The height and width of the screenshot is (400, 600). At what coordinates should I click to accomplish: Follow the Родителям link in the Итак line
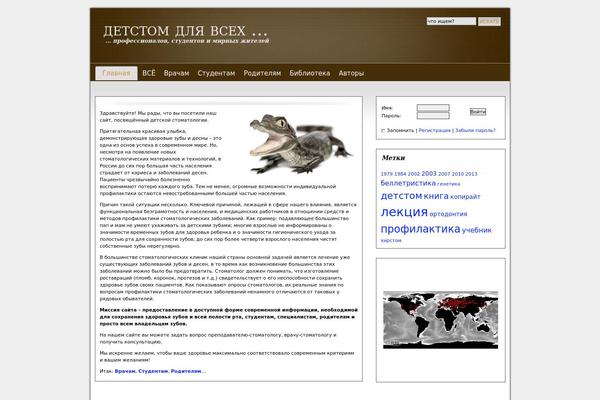pyautogui.click(x=186, y=371)
